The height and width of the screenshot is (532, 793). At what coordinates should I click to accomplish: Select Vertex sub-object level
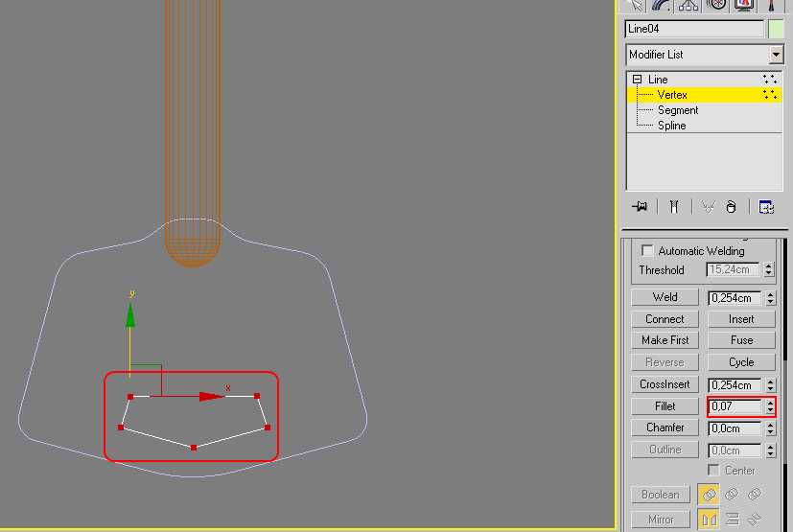point(705,95)
